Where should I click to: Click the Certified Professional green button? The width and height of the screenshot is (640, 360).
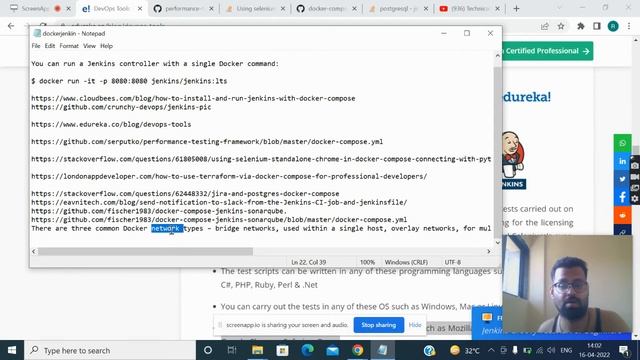tap(547, 51)
